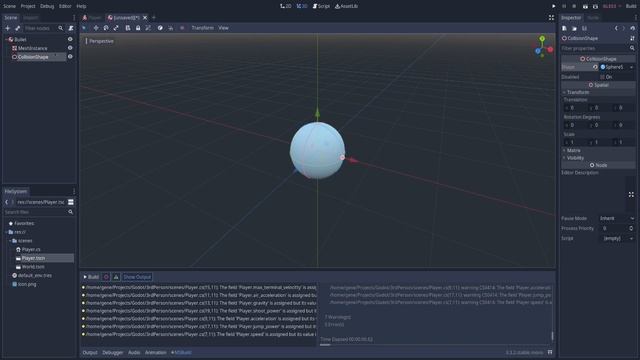640x360 pixels.
Task: Click the Build button in bottom panel
Action: click(91, 277)
